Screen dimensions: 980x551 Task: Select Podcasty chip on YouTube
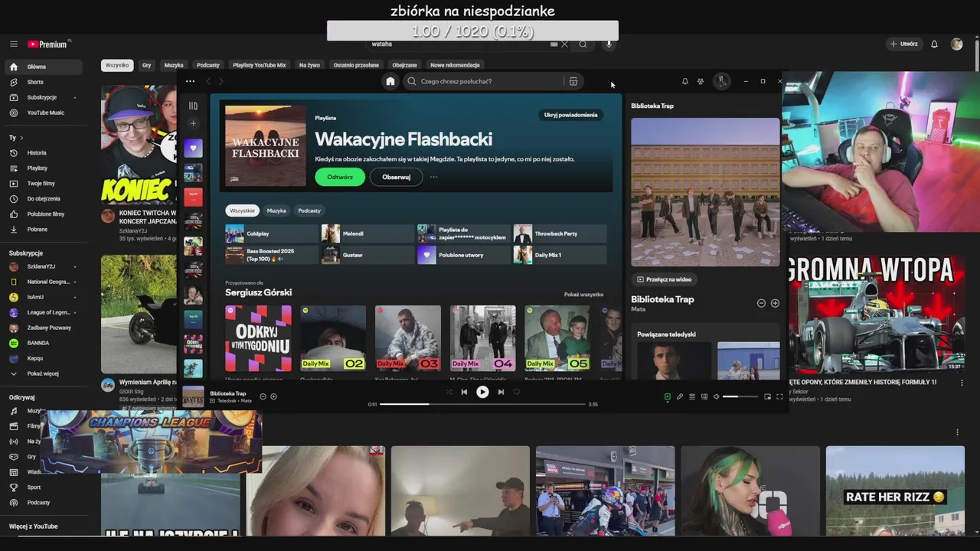(x=207, y=65)
